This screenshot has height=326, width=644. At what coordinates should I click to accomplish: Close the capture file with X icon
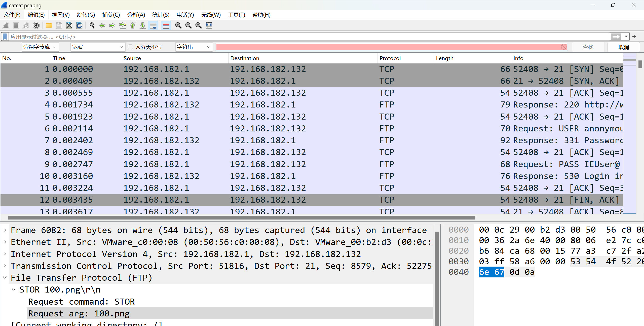(x=69, y=25)
